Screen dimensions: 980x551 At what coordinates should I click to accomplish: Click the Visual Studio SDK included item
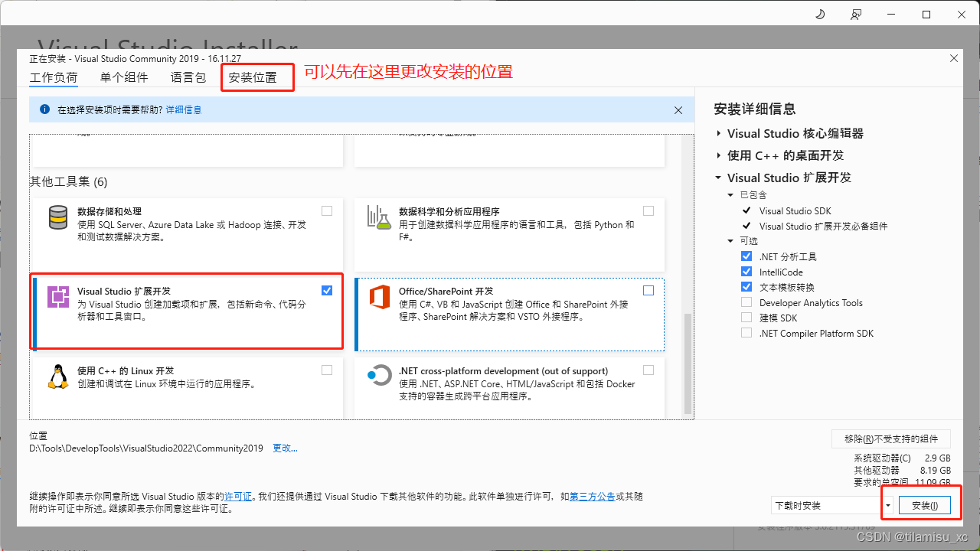[795, 210]
